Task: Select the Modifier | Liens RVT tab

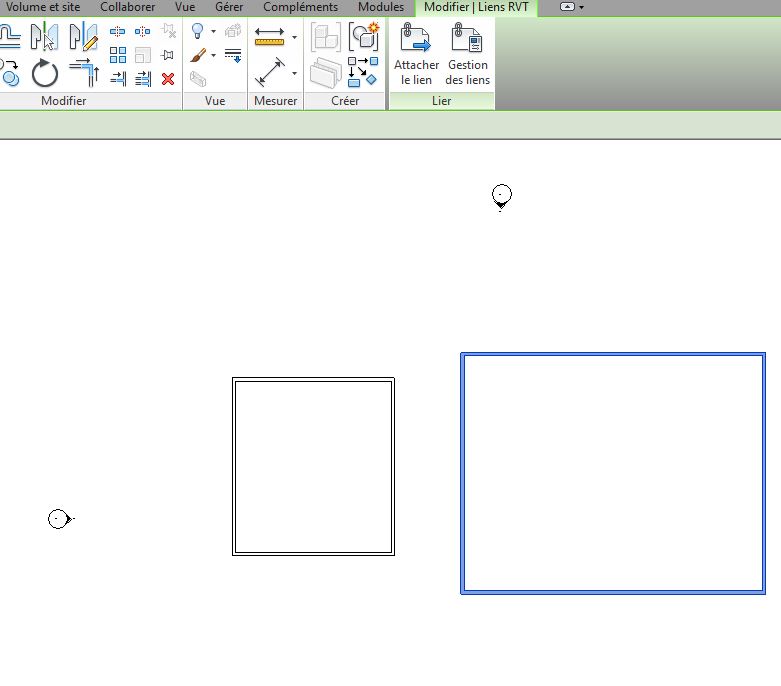Action: pos(476,7)
